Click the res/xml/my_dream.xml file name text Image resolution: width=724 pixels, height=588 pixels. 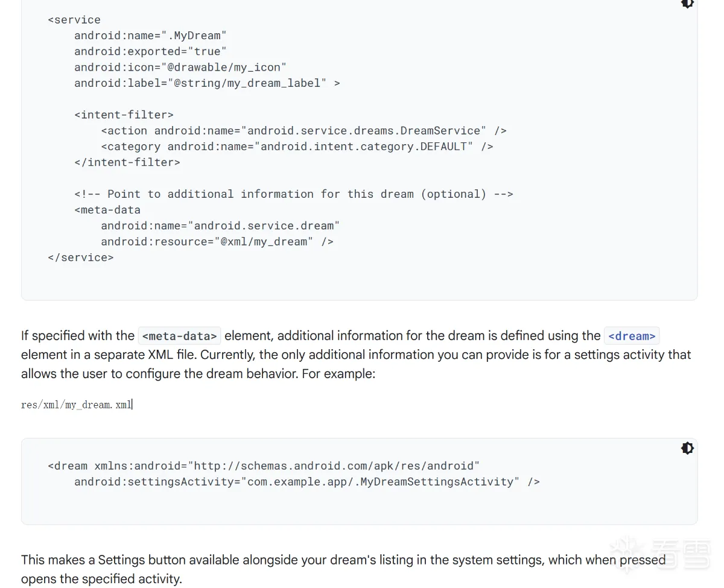76,405
